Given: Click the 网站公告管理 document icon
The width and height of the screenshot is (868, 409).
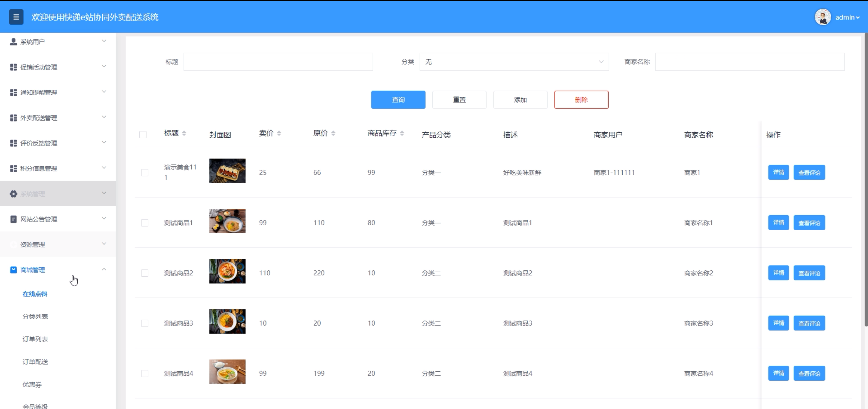Looking at the screenshot, I should point(13,219).
